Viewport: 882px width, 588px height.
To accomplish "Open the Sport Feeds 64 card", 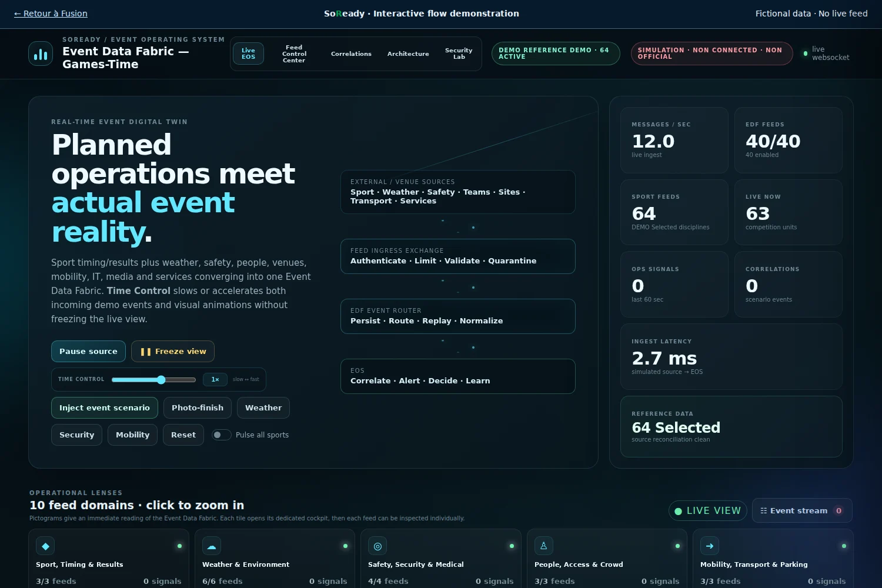I will coord(674,212).
